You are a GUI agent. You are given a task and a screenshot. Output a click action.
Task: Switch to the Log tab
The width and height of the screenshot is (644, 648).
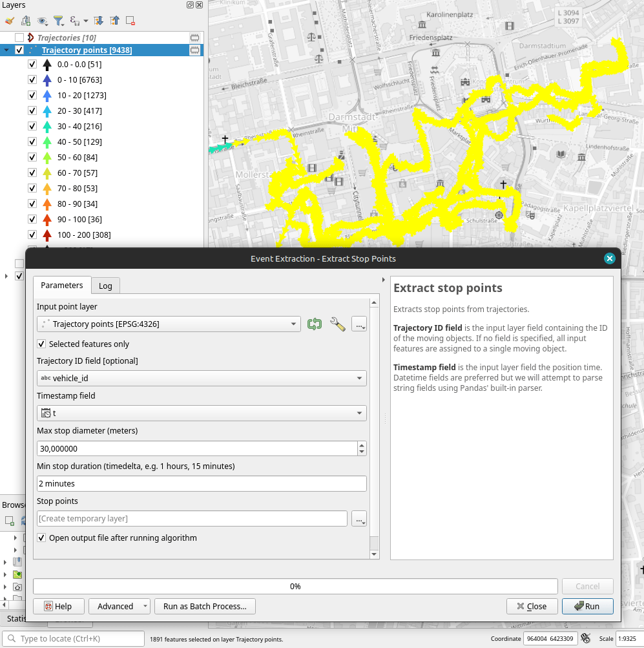pyautogui.click(x=105, y=286)
